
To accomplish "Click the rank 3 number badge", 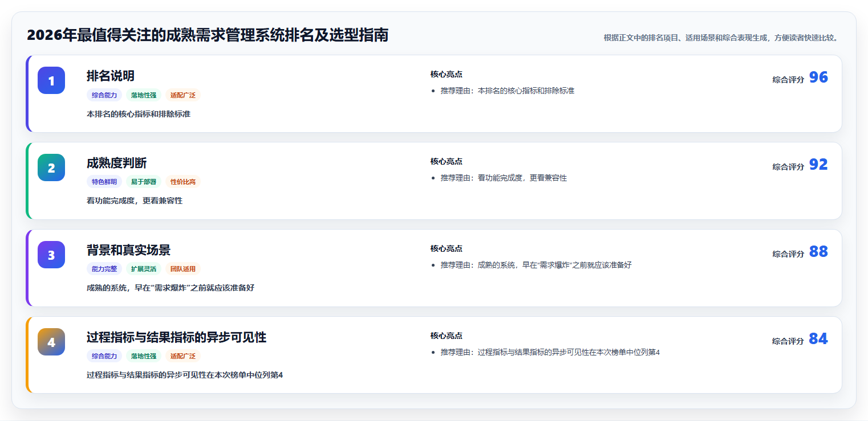I will tap(51, 255).
